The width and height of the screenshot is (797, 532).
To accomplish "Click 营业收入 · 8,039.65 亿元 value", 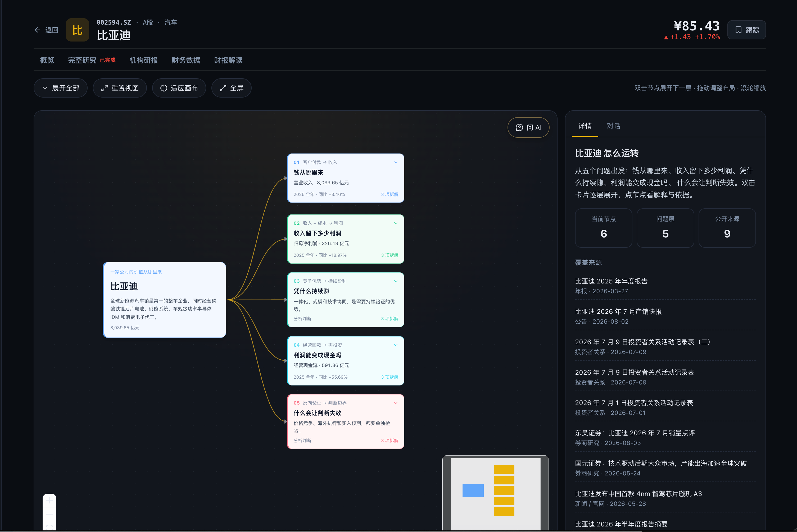I will tap(321, 182).
